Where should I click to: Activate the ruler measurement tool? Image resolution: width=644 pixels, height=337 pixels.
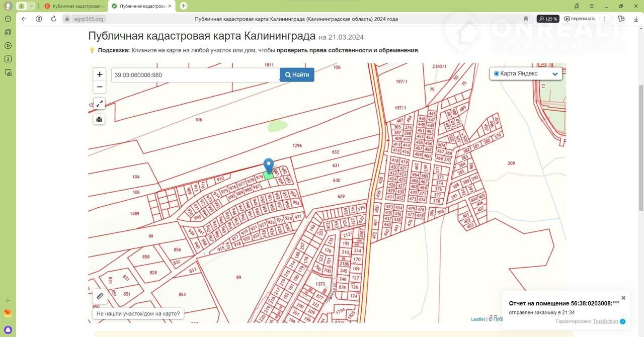100,296
